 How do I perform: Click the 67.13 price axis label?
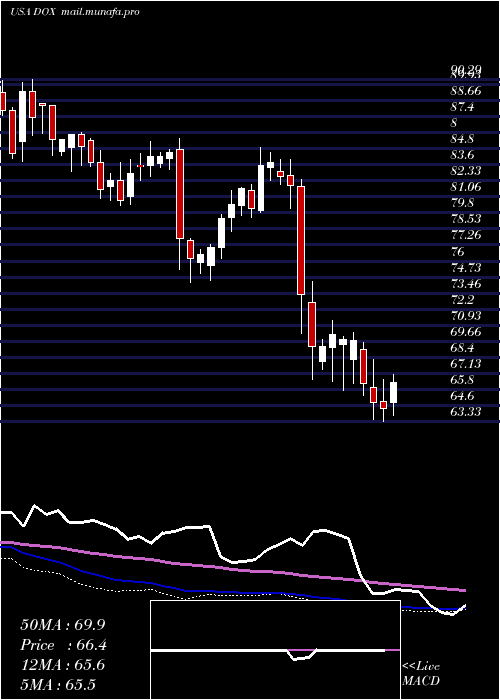coord(466,364)
